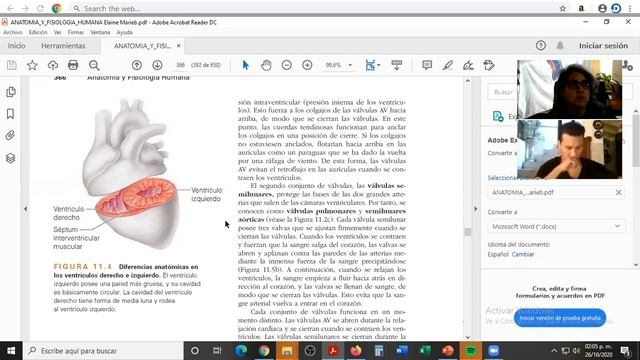Zoom out with the minus button

(287, 65)
